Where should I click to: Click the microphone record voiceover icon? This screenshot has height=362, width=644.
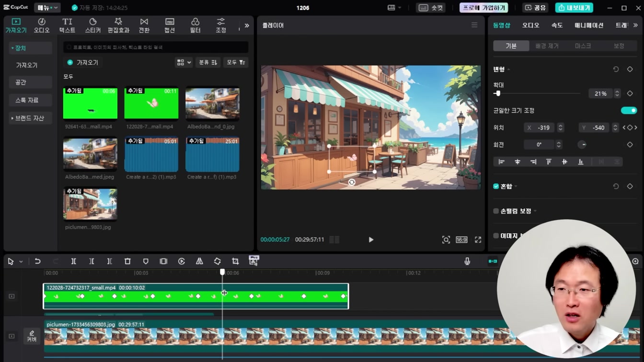click(x=467, y=261)
